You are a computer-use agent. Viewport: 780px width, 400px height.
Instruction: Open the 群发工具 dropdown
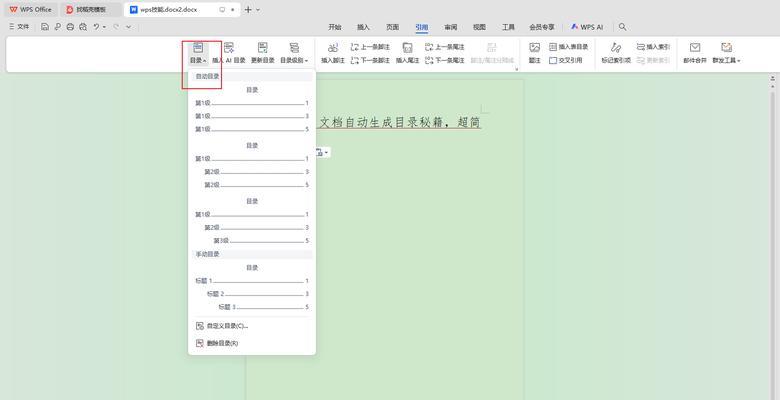coord(726,54)
